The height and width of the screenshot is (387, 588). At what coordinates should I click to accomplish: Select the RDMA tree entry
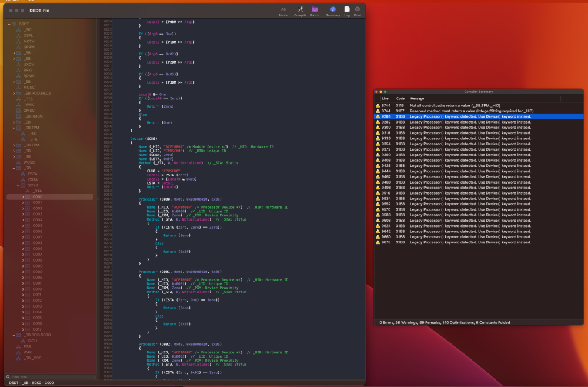coord(29,76)
